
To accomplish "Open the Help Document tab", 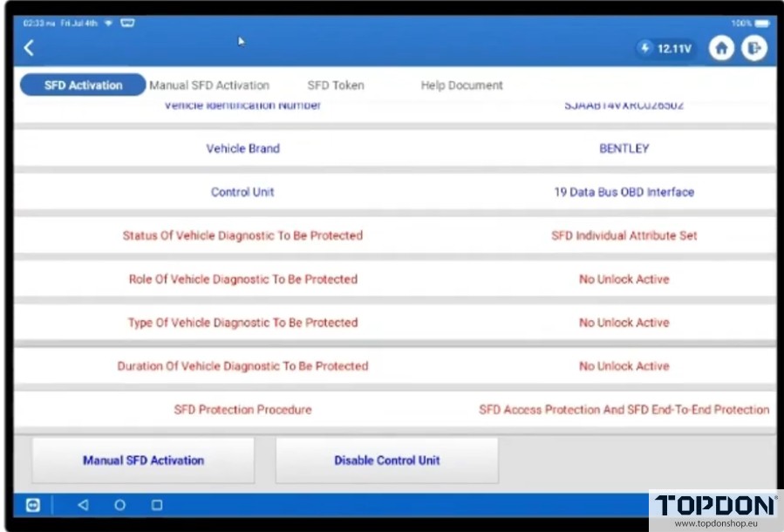I will 463,85.
